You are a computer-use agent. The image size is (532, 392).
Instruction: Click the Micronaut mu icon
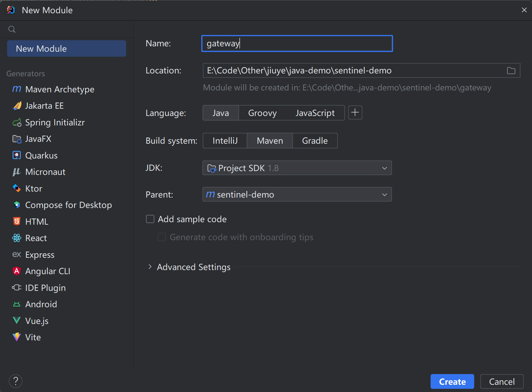click(17, 172)
